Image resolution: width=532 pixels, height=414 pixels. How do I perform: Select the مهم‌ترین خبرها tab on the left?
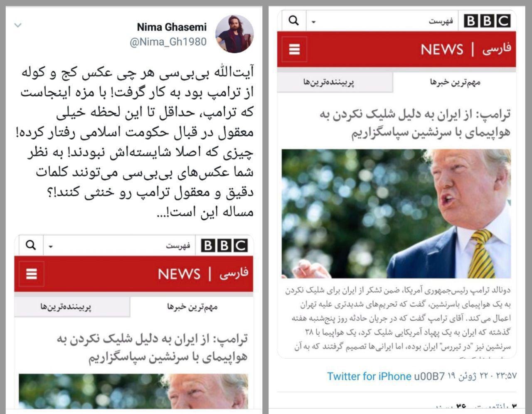pos(192,307)
